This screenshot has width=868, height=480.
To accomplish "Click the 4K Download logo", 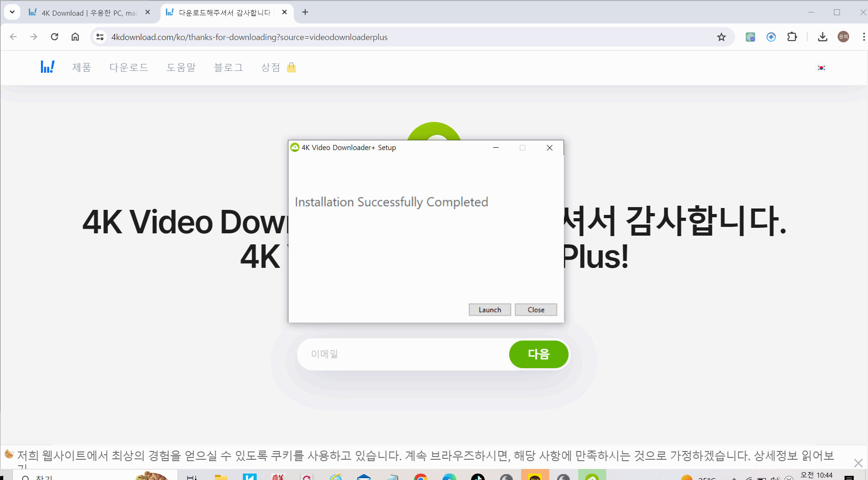I will click(x=47, y=67).
